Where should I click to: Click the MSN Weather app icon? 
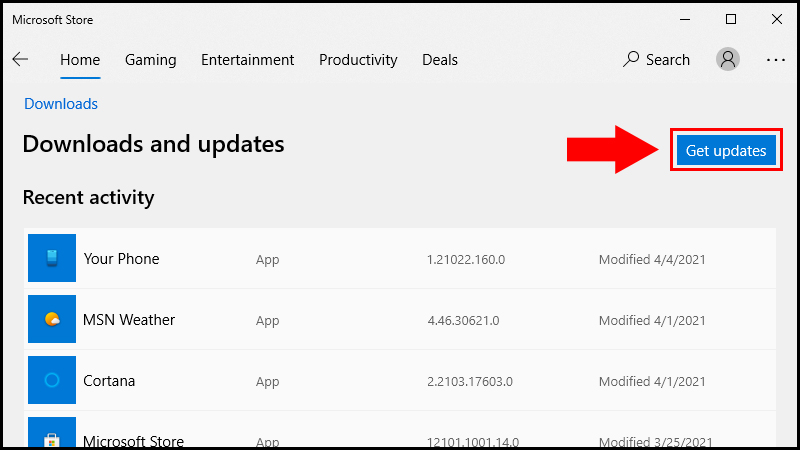52,319
